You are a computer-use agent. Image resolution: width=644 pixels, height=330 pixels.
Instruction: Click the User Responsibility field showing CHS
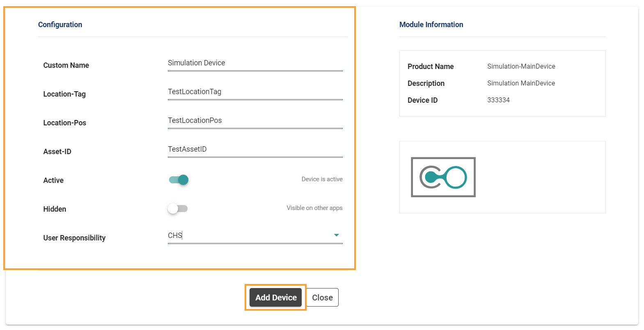tap(246, 235)
